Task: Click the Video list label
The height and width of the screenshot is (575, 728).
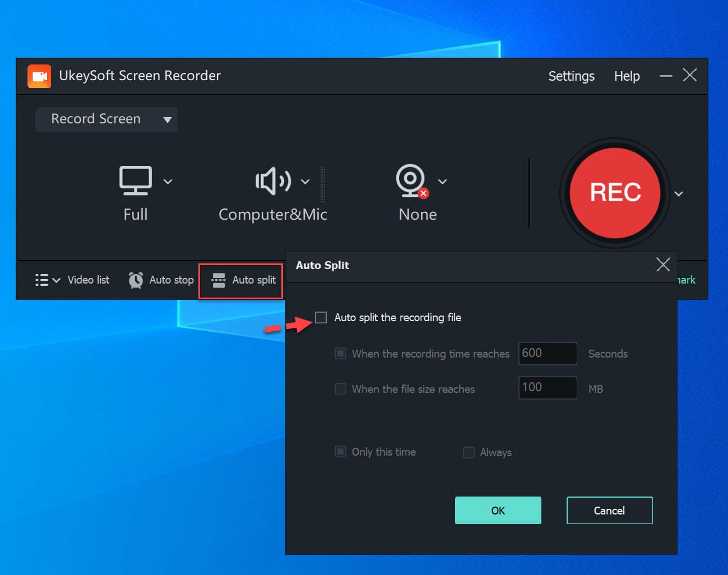Action: tap(89, 280)
